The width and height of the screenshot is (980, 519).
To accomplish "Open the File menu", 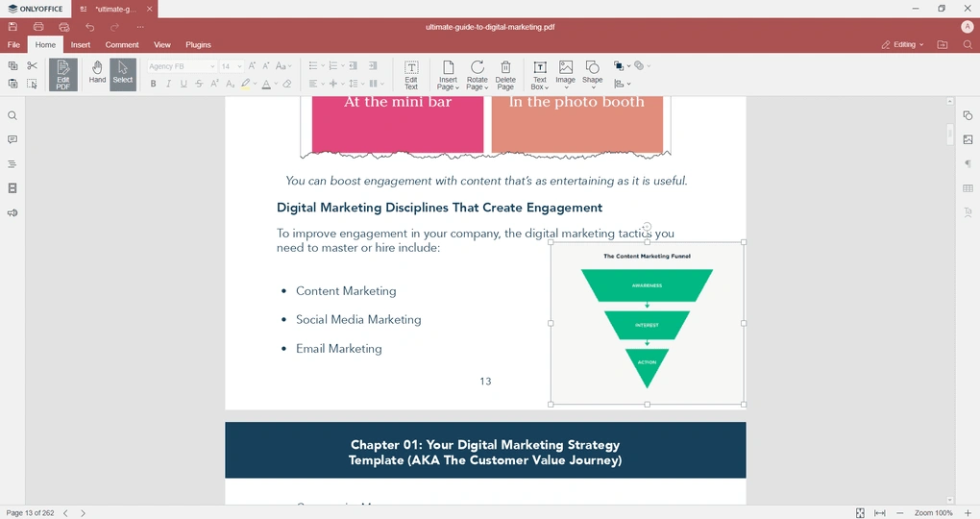I will [13, 45].
